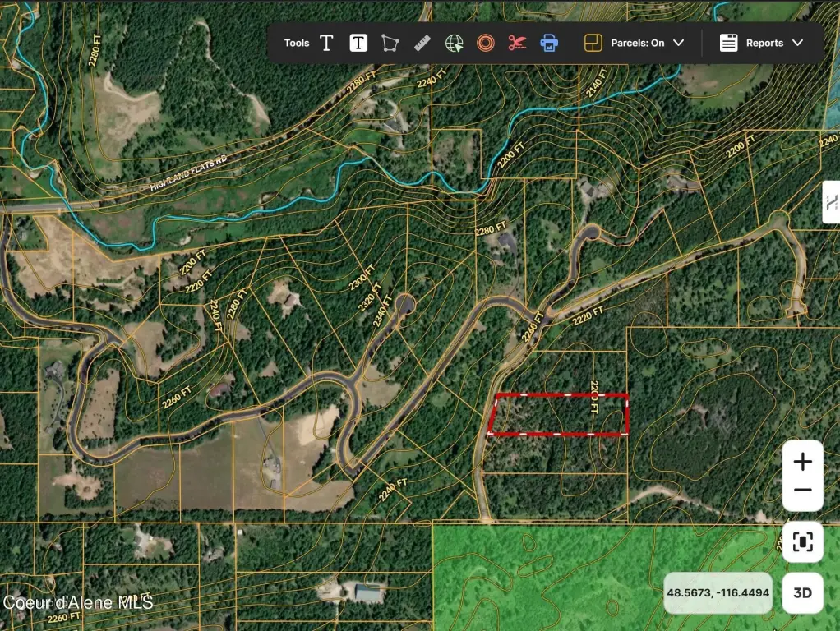Click the Tools label in toolbar
This screenshot has height=631, width=840.
coord(296,43)
